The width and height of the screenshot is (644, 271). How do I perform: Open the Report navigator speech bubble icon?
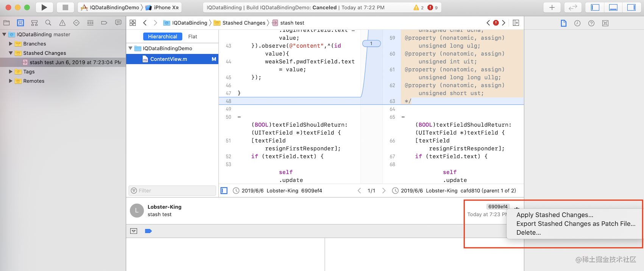118,23
